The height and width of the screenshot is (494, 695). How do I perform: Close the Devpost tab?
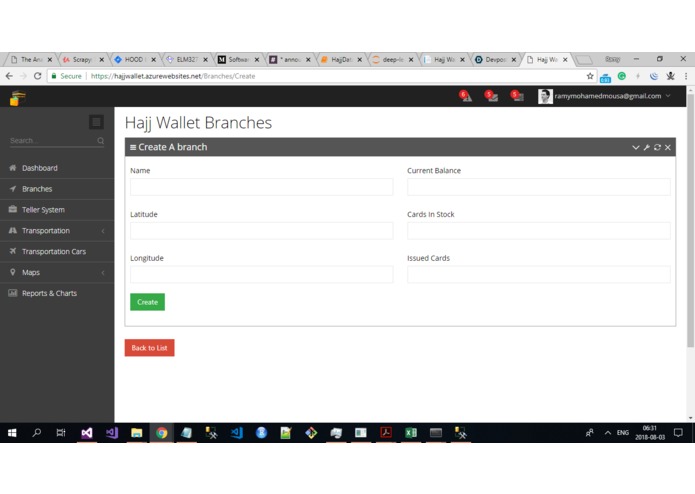point(514,59)
